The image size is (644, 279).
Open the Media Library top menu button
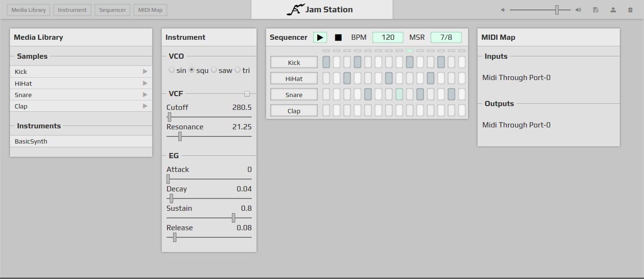28,10
